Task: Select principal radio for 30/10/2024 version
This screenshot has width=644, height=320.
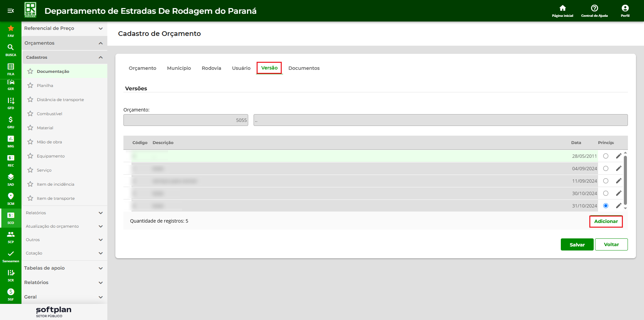Action: coord(606,193)
